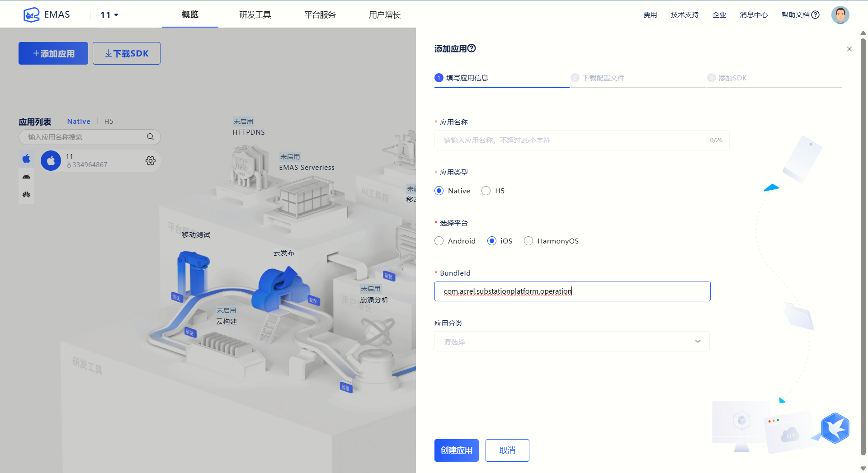Focus the 输入应用名称搜索 search field

90,137
